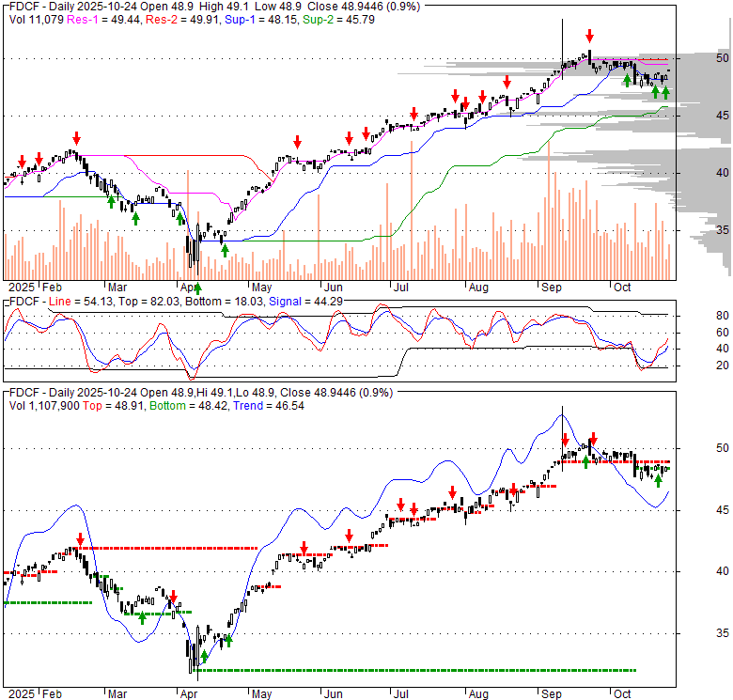Click red sell arrow above mid-February peak, top chart
Viewport: 733px width, 700px height.
point(77,138)
